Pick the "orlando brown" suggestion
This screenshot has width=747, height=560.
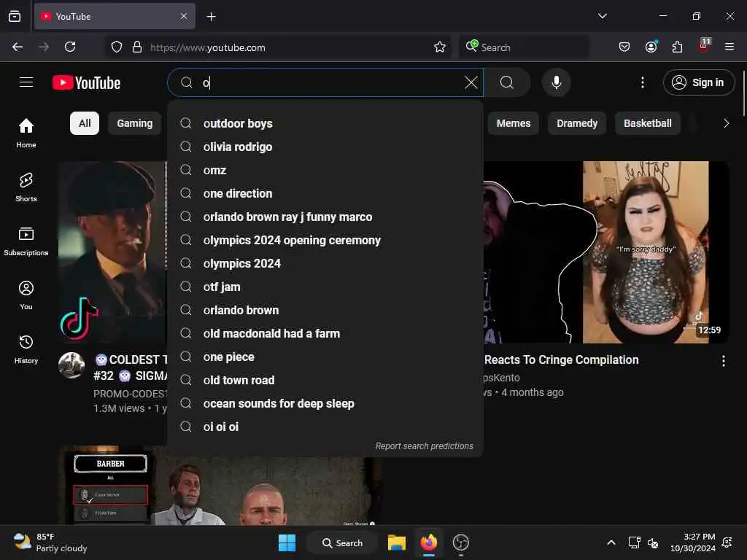click(x=325, y=310)
